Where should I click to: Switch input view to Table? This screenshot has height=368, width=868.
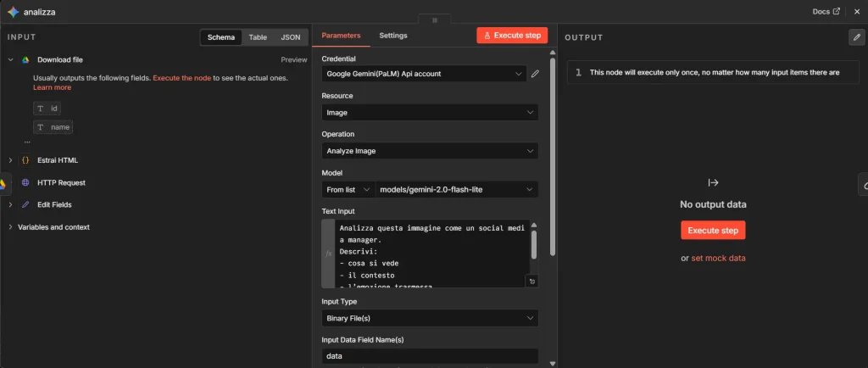tap(258, 37)
